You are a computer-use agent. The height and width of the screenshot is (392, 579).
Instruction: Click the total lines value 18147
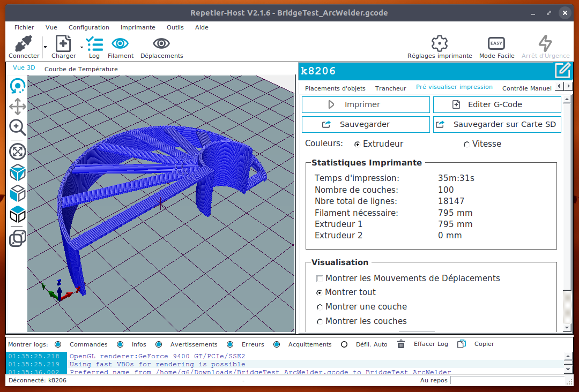pos(451,201)
